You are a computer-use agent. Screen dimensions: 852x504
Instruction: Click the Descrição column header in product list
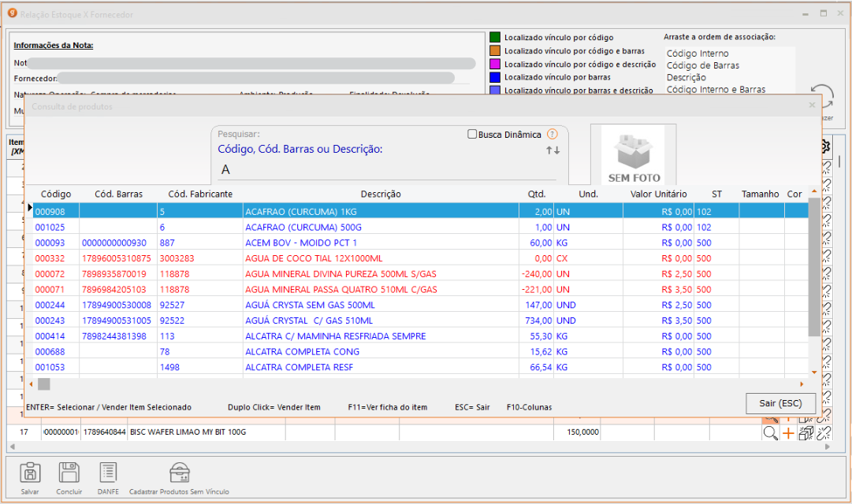[x=381, y=194]
